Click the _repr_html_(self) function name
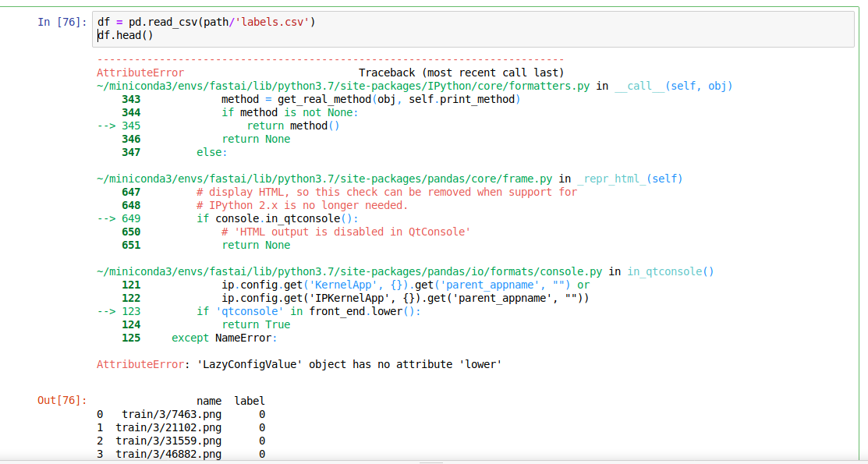 tap(629, 179)
